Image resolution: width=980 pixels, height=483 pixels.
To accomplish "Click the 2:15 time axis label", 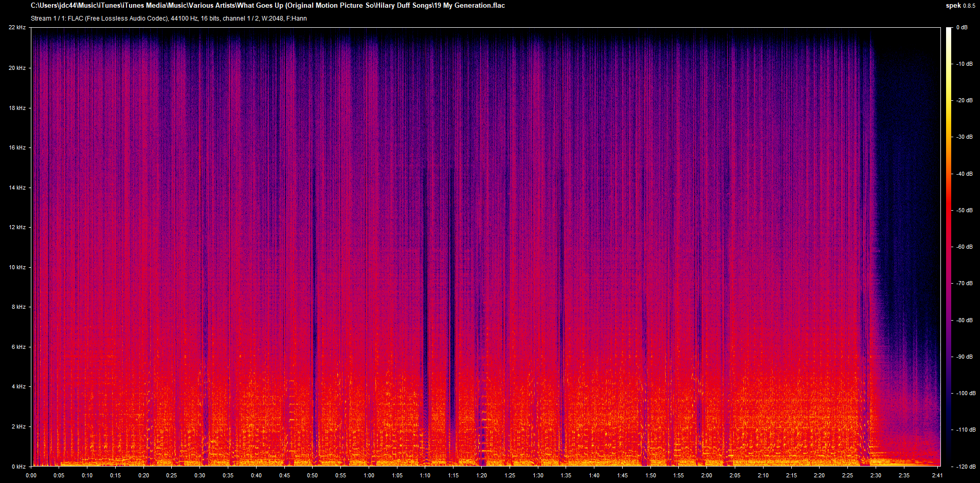I will pos(791,475).
